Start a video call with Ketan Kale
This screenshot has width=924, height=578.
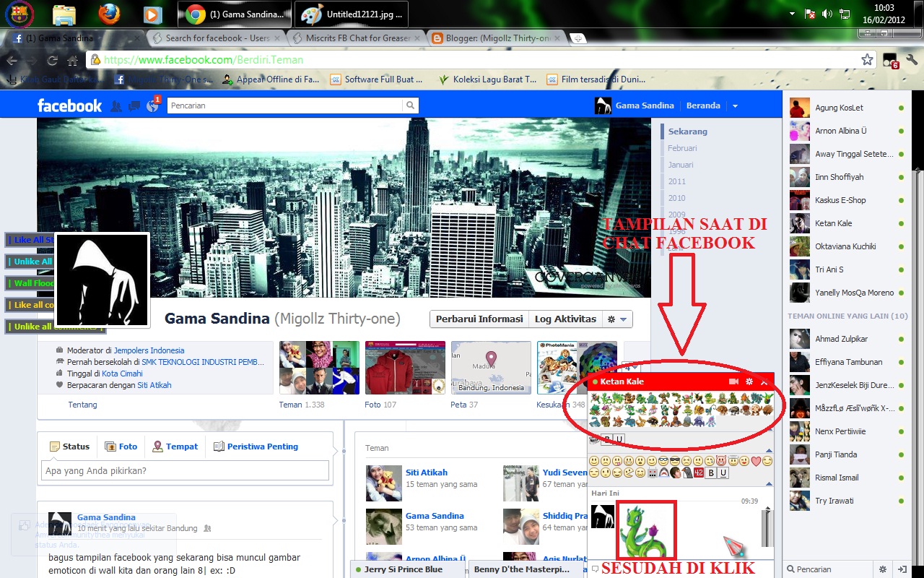733,381
